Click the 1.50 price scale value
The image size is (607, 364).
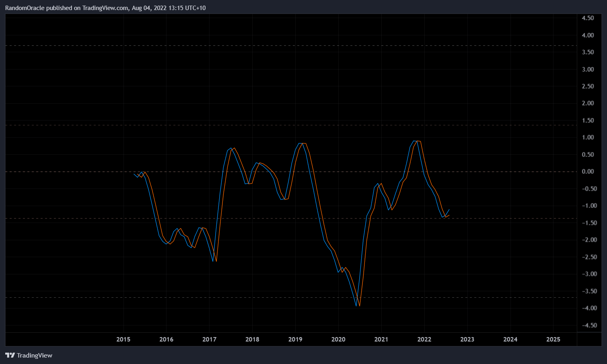click(588, 121)
